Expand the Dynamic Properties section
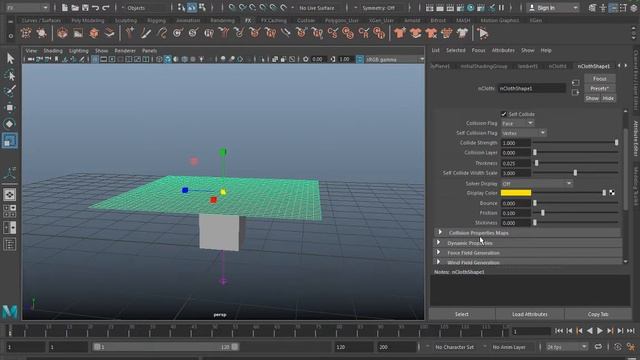This screenshot has width=640, height=360. click(528, 243)
